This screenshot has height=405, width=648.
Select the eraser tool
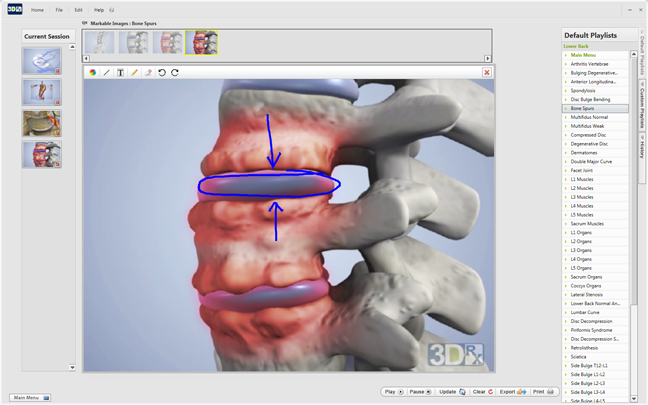(x=148, y=73)
